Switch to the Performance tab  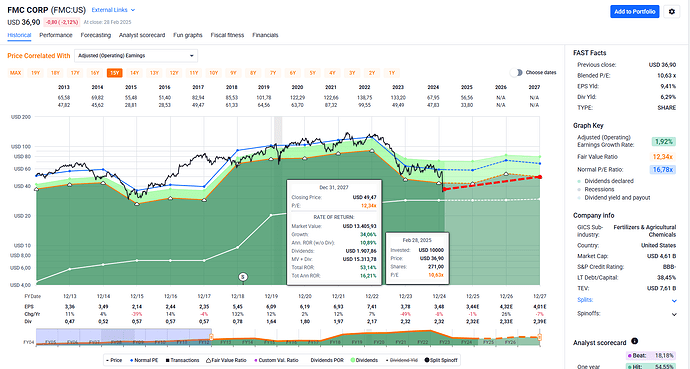pyautogui.click(x=56, y=35)
